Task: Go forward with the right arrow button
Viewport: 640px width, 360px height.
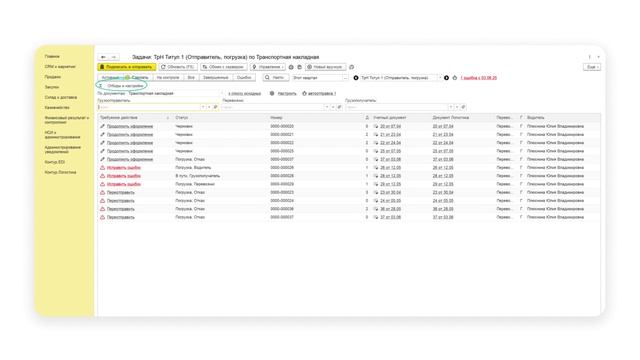Action: [114, 57]
